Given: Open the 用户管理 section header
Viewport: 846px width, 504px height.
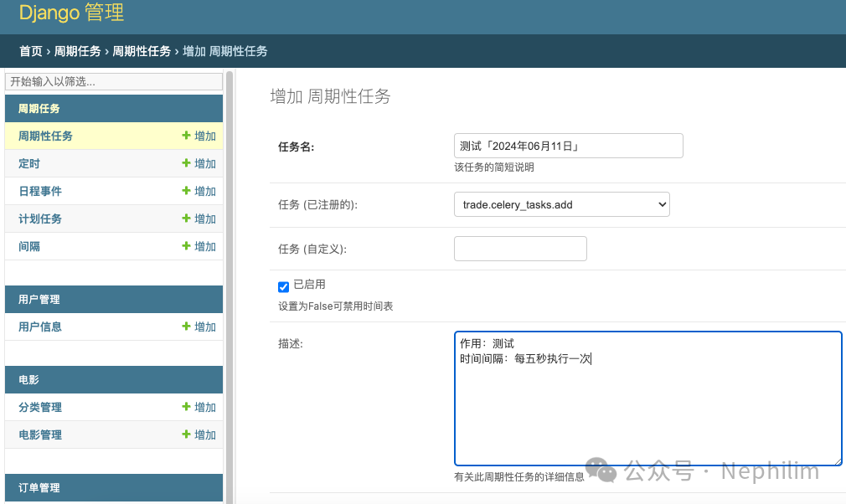Looking at the screenshot, I should 39,299.
